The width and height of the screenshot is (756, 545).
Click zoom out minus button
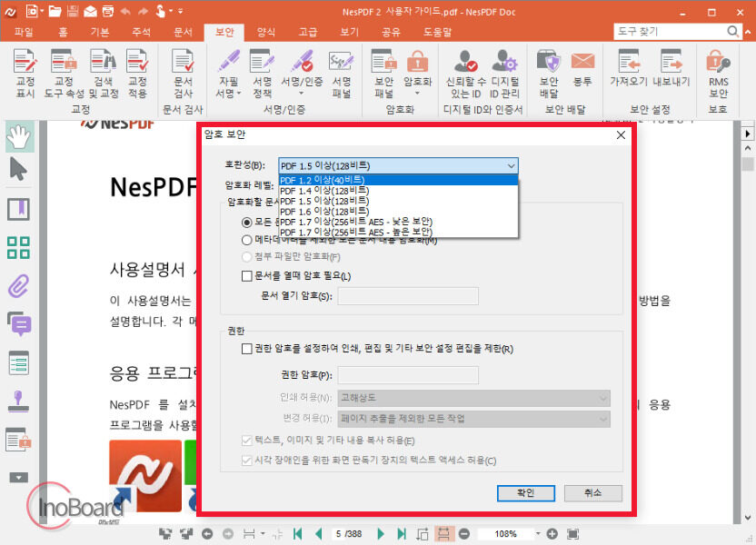[464, 533]
